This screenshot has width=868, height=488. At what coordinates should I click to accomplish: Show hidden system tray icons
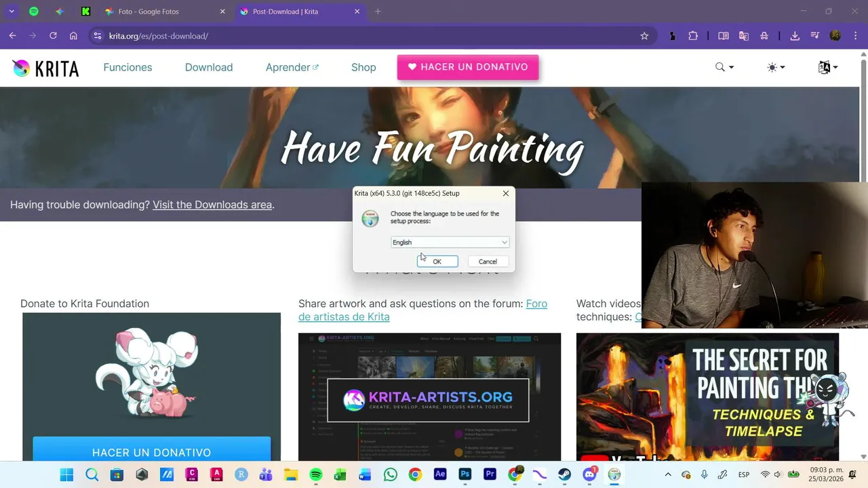(668, 474)
